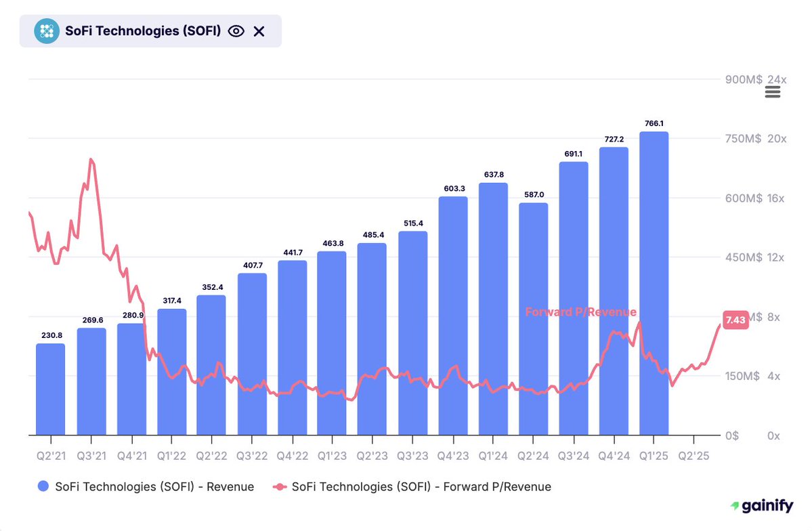812x531 pixels.
Task: Toggle the Revenue series legend item
Action: coord(146,486)
